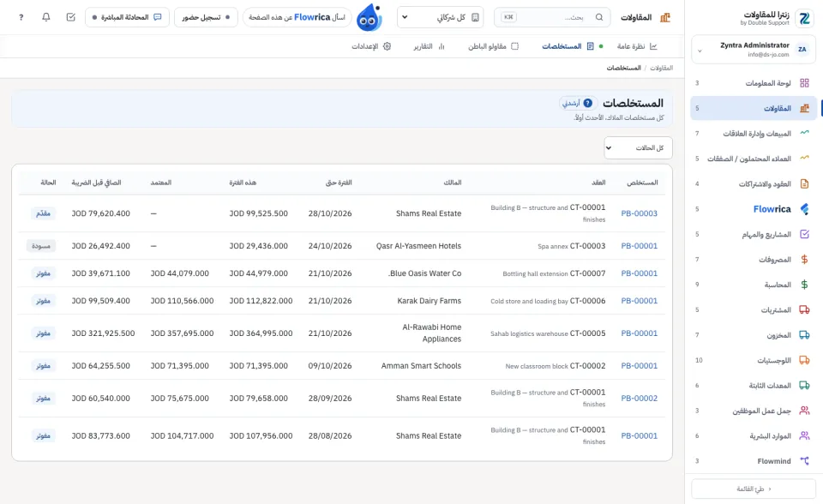Open the help question mark icon
The width and height of the screenshot is (823, 504).
click(x=21, y=17)
